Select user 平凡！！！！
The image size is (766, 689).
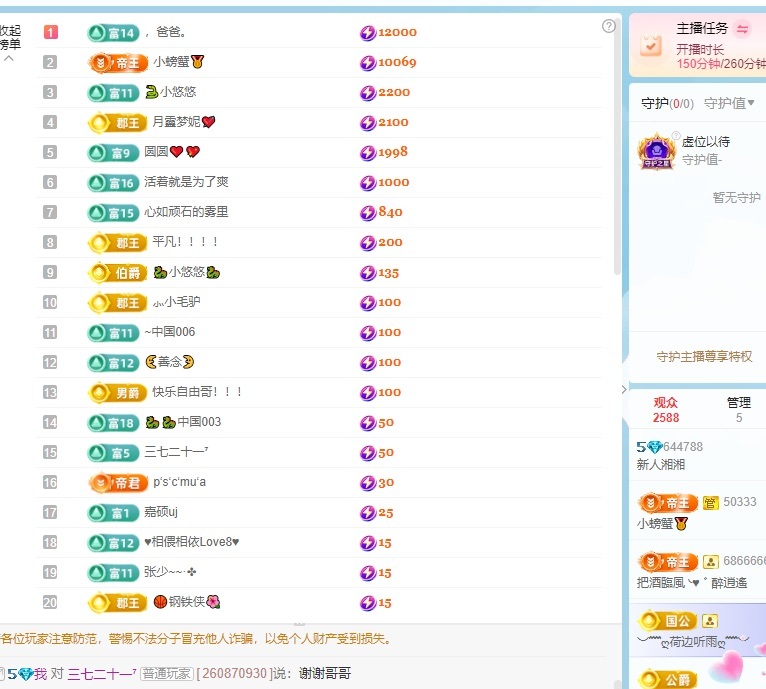pos(185,241)
